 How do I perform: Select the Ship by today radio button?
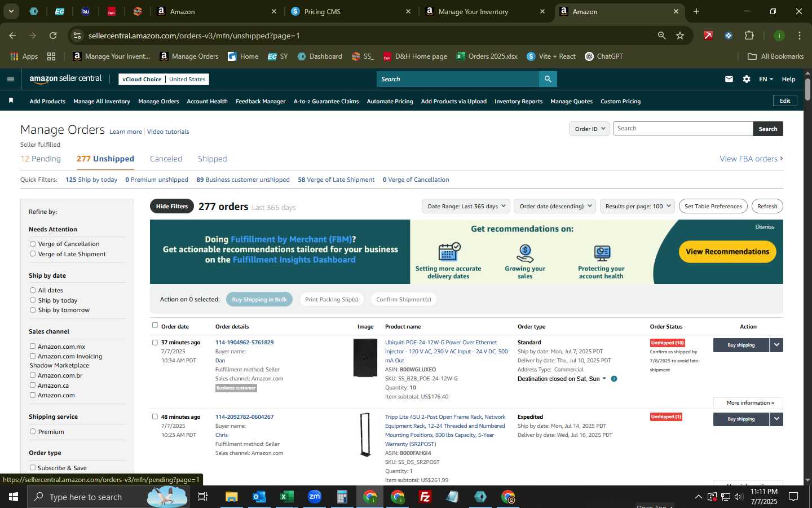click(33, 300)
